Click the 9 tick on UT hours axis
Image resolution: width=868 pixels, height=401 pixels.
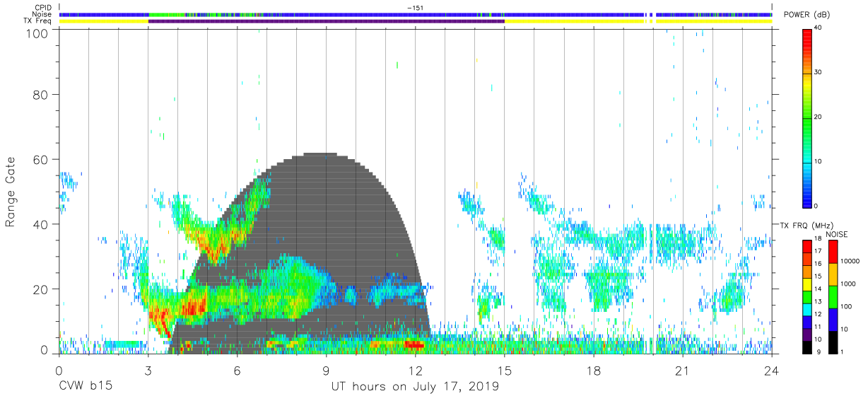[326, 371]
